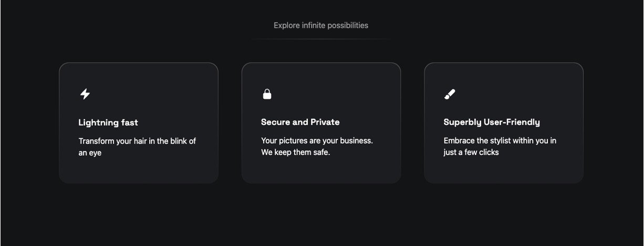Select the "Lightning fast" heading
Screen dimensions: 644x246
coord(108,122)
